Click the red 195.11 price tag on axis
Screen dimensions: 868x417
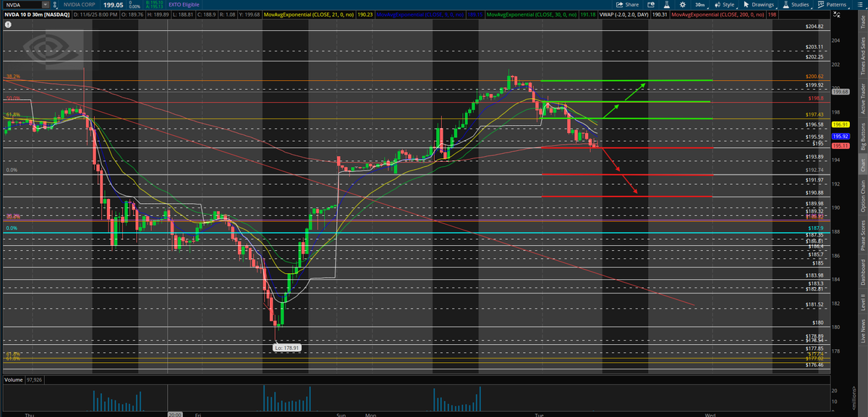(x=841, y=146)
